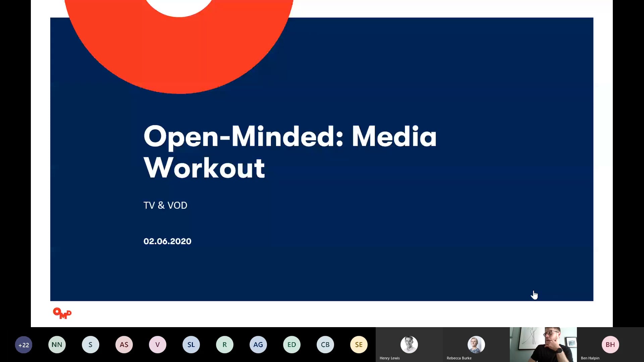Select participant avatar AS

[124, 345]
